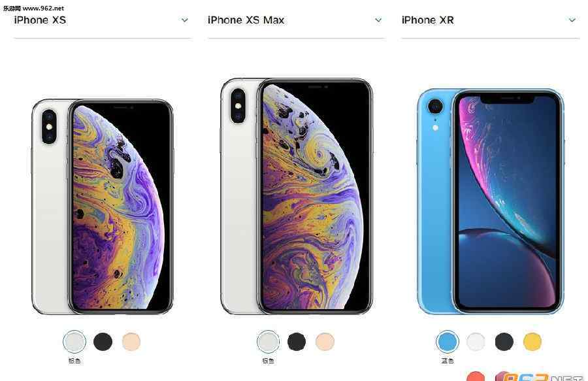Expand the iPhone XS Max model dropdown chevron

click(x=378, y=20)
